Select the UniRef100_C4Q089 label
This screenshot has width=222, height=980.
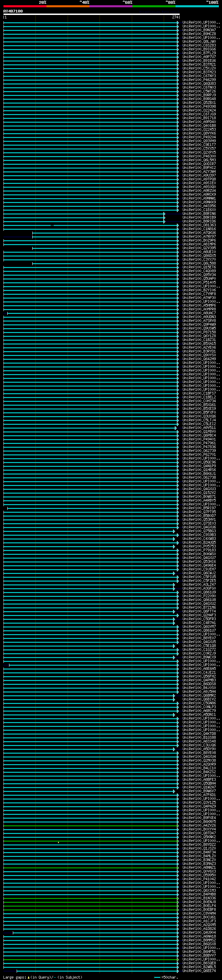coord(199,271)
